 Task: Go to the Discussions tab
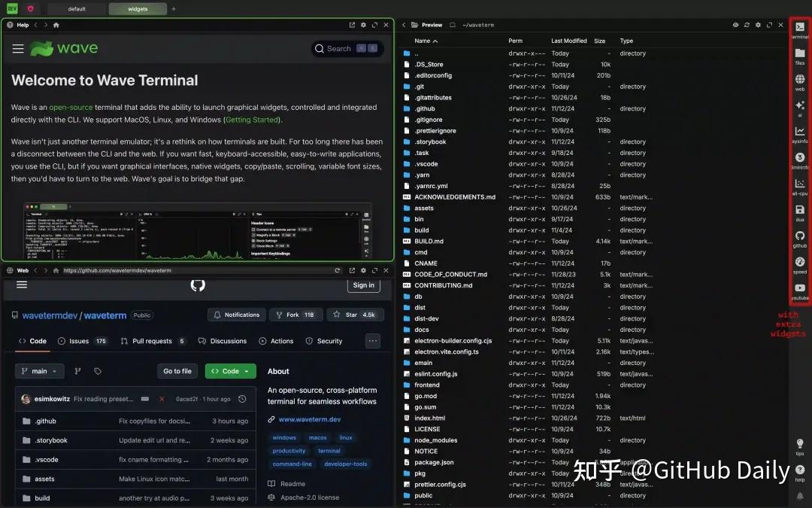[x=222, y=341]
